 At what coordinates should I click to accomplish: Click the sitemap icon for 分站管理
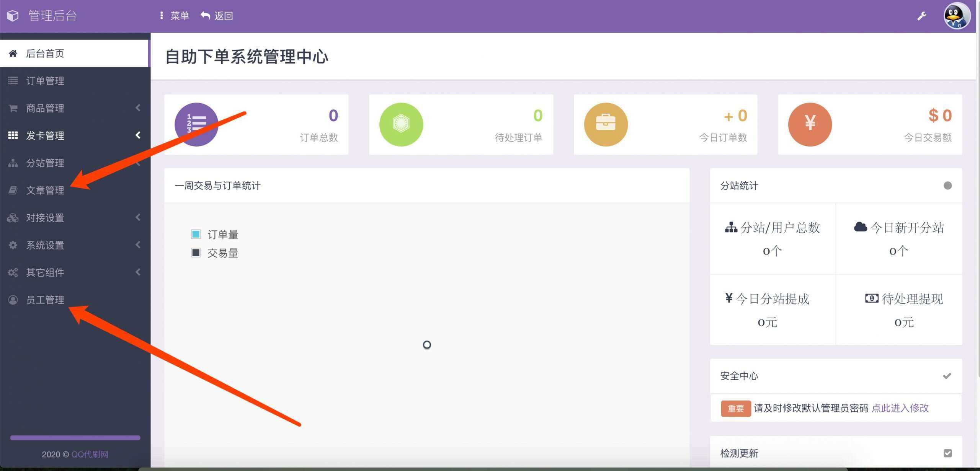13,163
